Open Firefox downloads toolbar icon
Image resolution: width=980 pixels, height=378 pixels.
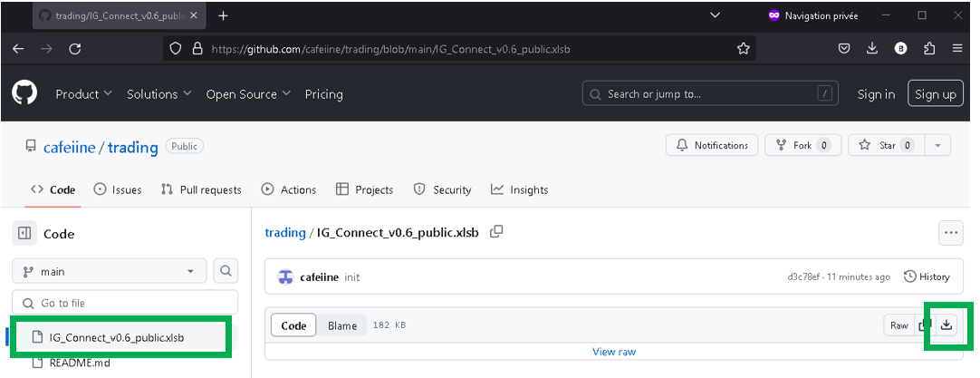point(872,49)
